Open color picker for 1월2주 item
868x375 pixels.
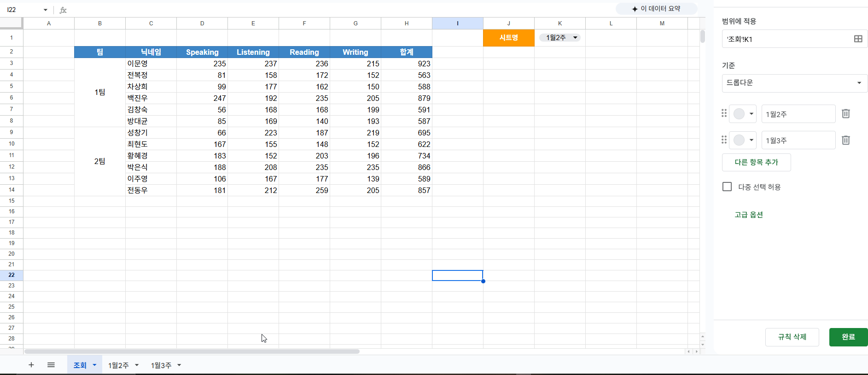click(x=743, y=114)
